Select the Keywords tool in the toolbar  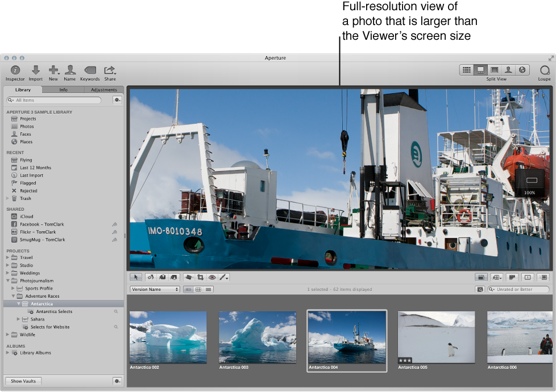tap(90, 72)
